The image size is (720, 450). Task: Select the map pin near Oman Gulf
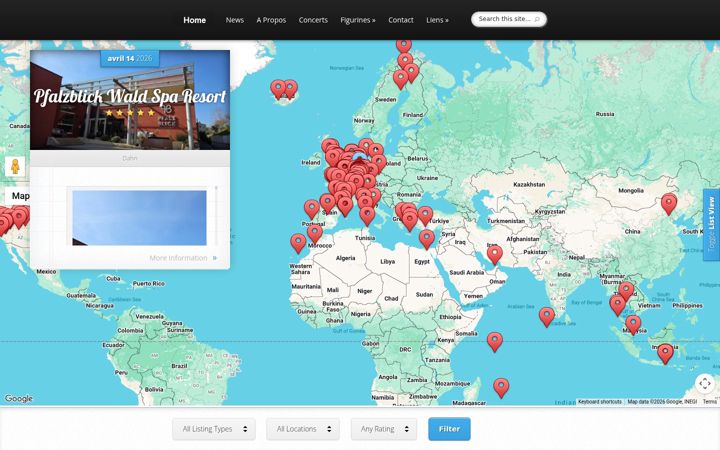click(x=495, y=255)
